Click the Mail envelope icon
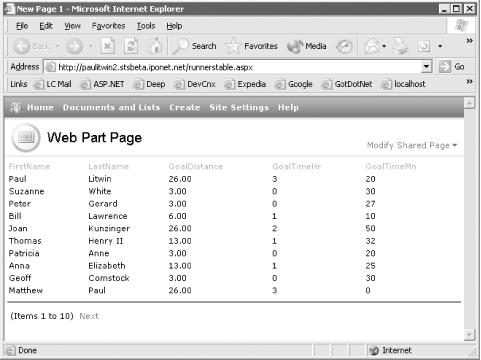This screenshot has width=481, height=360. (x=372, y=46)
